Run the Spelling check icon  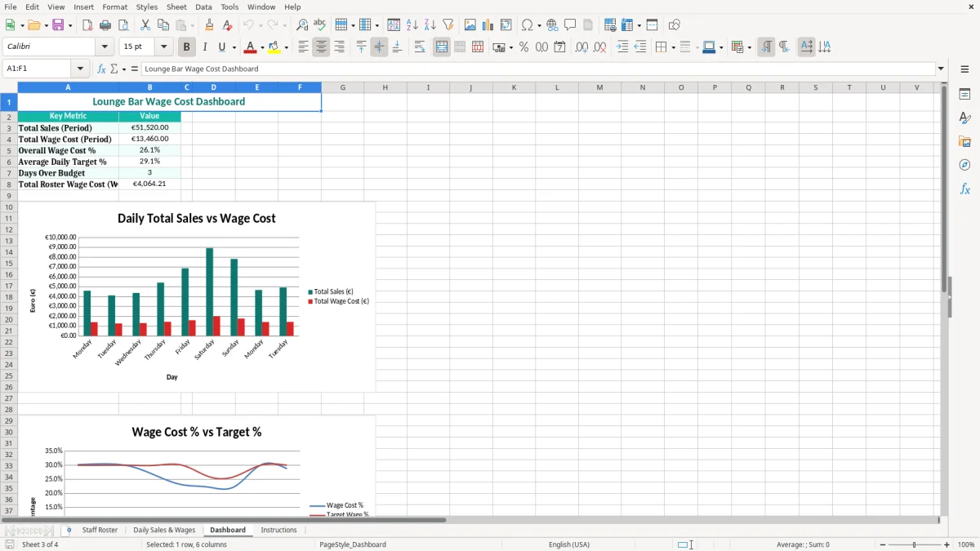coord(320,25)
